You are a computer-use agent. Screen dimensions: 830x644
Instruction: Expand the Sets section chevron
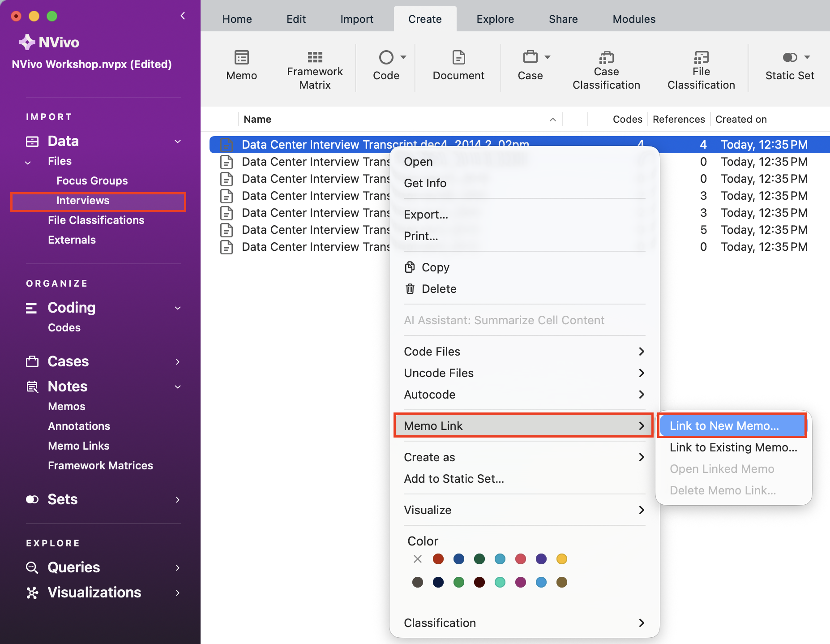point(178,499)
